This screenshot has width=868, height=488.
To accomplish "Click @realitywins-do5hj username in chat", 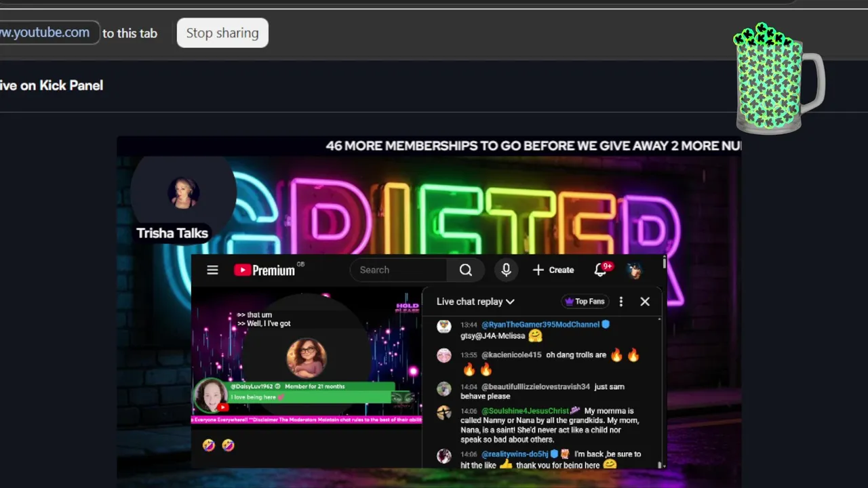I will (515, 454).
